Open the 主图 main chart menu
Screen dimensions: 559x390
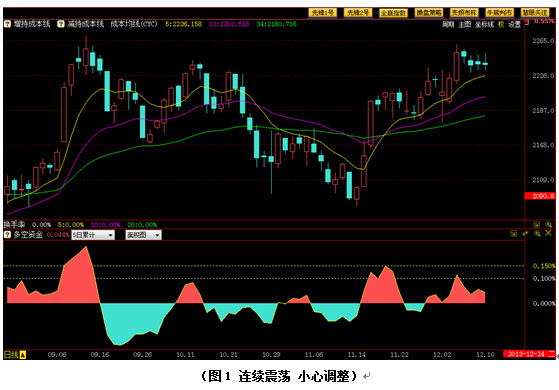coord(465,24)
